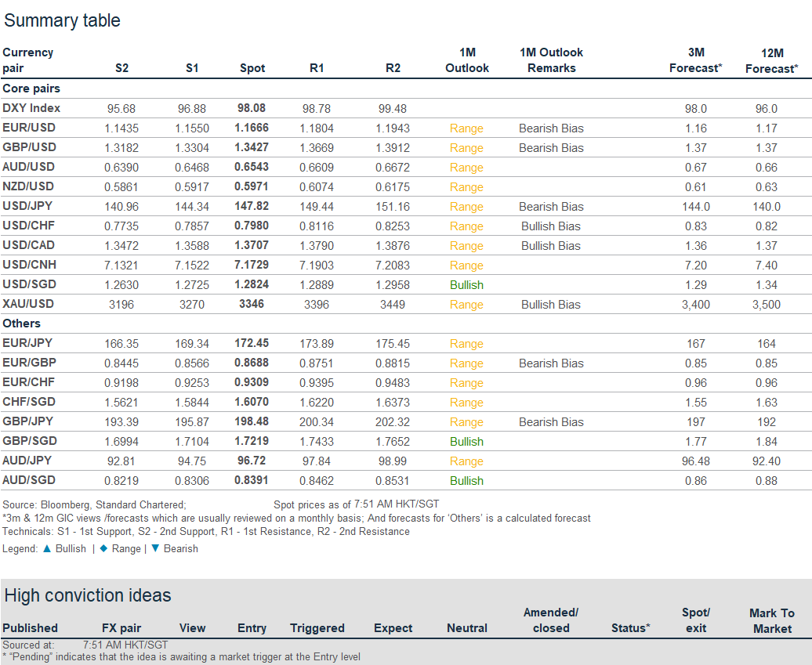Toggle the Range outlook on USD/CNH
The width and height of the screenshot is (812, 665).
(466, 265)
